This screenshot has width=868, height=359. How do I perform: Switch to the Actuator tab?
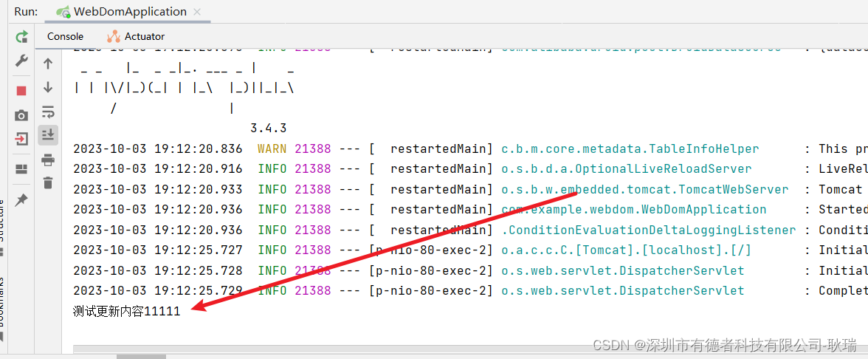click(x=136, y=37)
